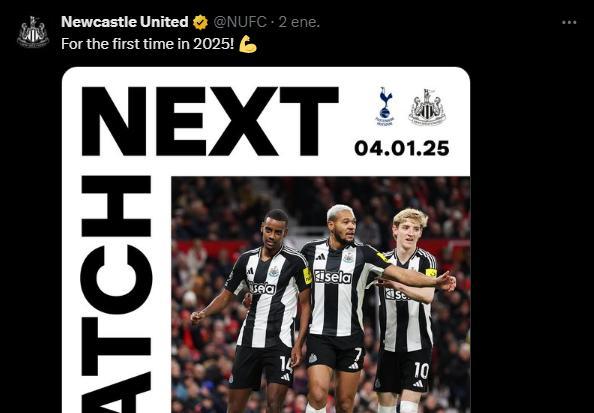
Task: Click the gold verified badge
Action: [200, 22]
